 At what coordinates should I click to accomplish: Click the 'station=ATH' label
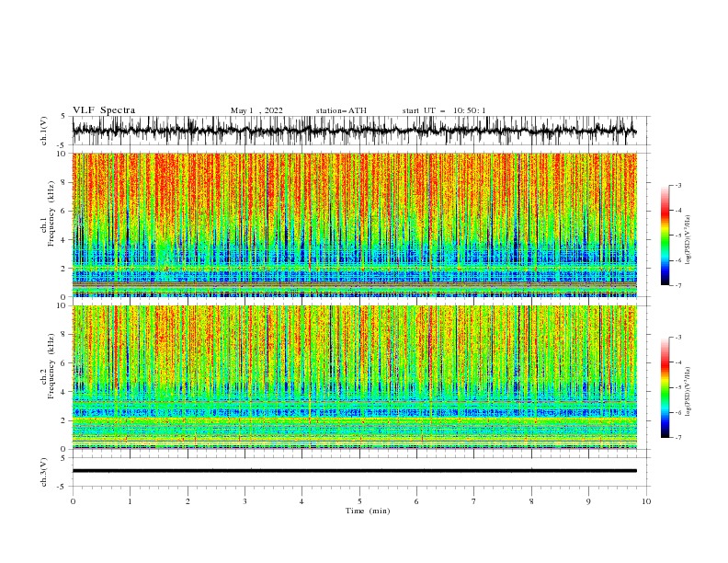pos(341,110)
